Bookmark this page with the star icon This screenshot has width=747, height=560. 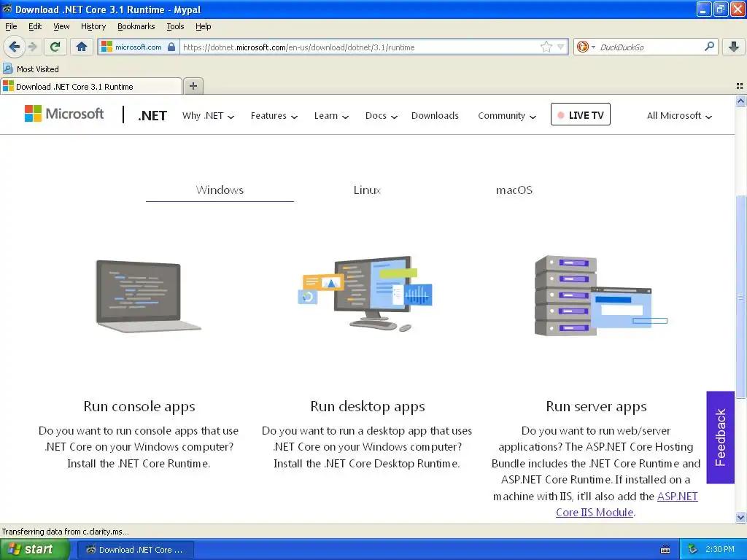pyautogui.click(x=546, y=47)
